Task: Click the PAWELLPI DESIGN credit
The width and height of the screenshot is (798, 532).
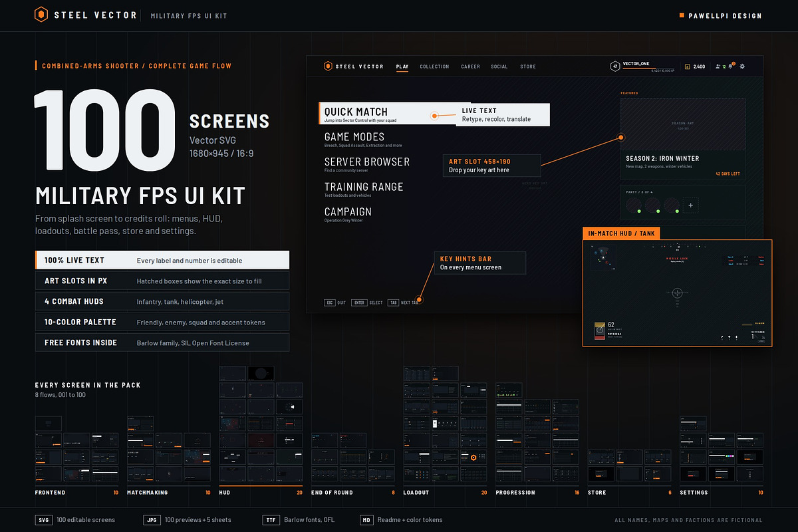Action: click(x=725, y=15)
